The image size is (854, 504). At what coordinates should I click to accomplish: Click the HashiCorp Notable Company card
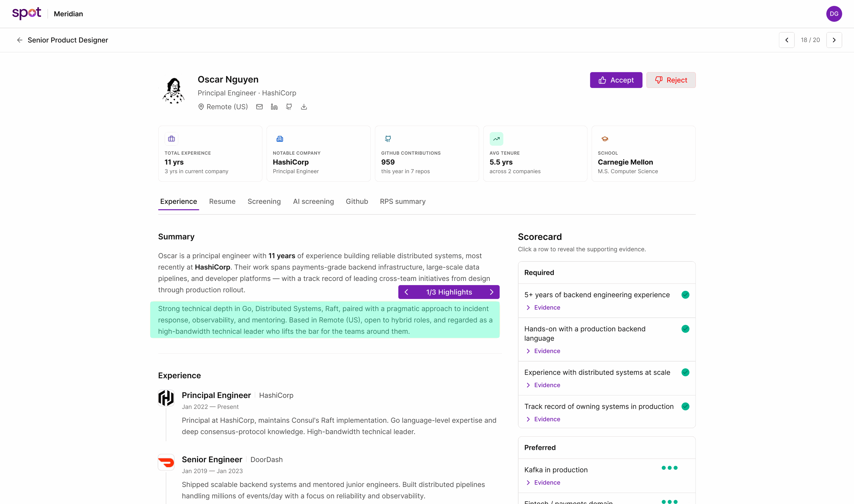[318, 153]
